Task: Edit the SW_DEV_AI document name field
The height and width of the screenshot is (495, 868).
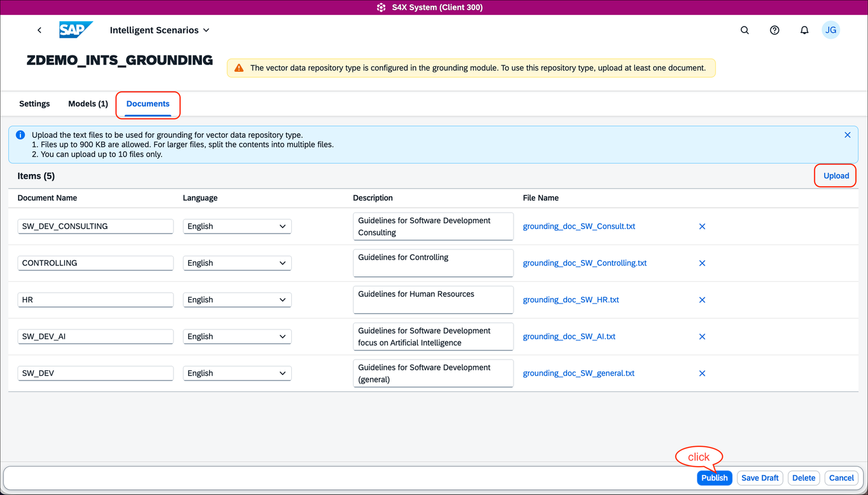Action: click(x=95, y=337)
